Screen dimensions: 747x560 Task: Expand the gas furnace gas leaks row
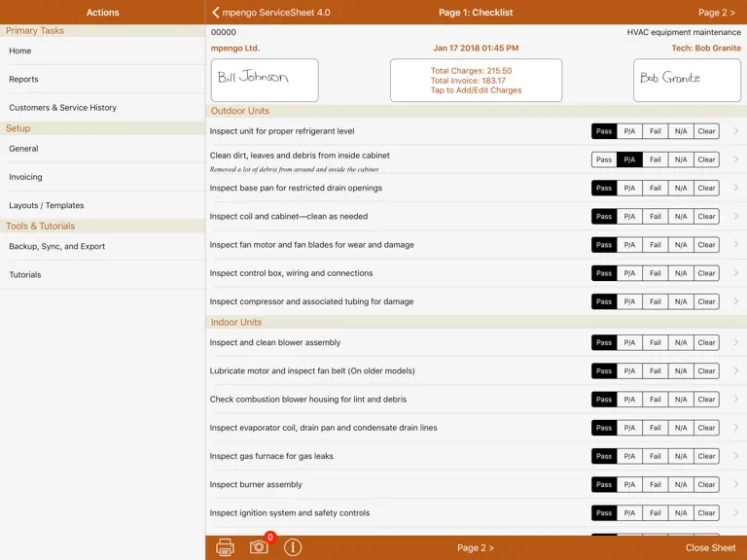pos(735,456)
